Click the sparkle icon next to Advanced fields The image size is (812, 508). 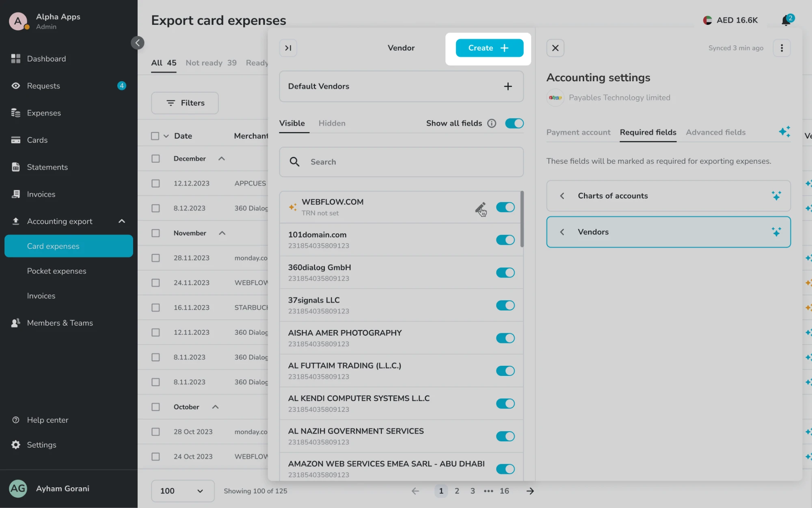(x=784, y=132)
